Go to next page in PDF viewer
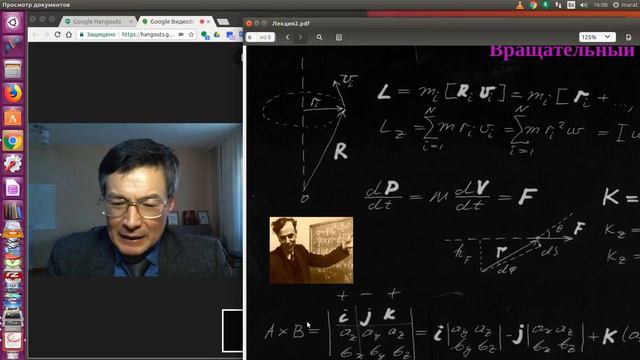Viewport: 640px width, 360px height. [300, 37]
